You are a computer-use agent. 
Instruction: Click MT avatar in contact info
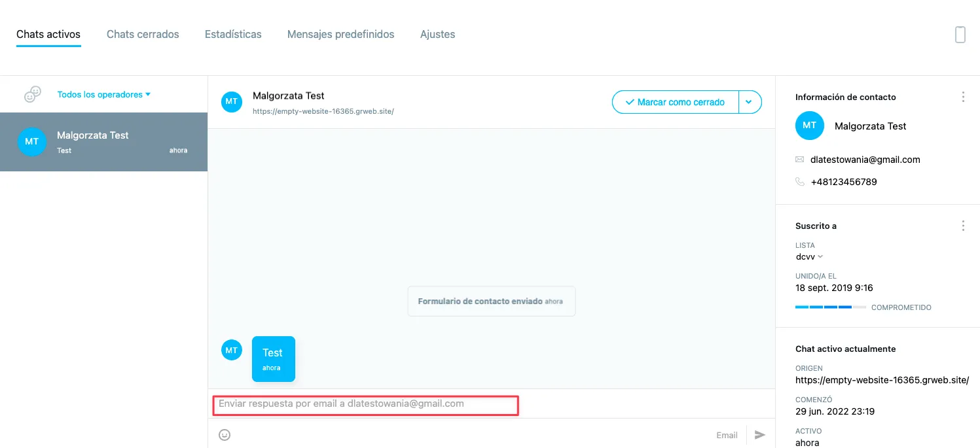(810, 126)
